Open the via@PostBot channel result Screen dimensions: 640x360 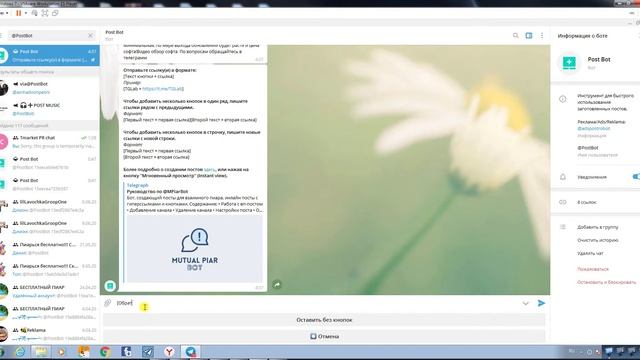coord(49,88)
